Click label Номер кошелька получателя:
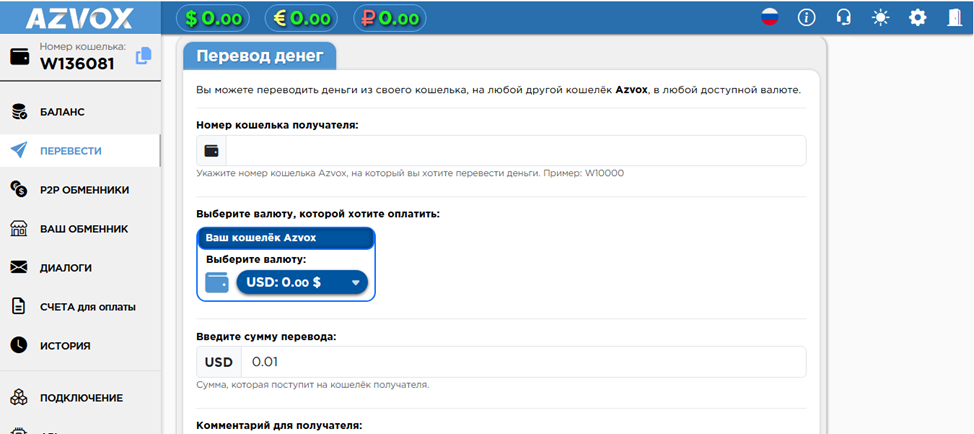 278,125
